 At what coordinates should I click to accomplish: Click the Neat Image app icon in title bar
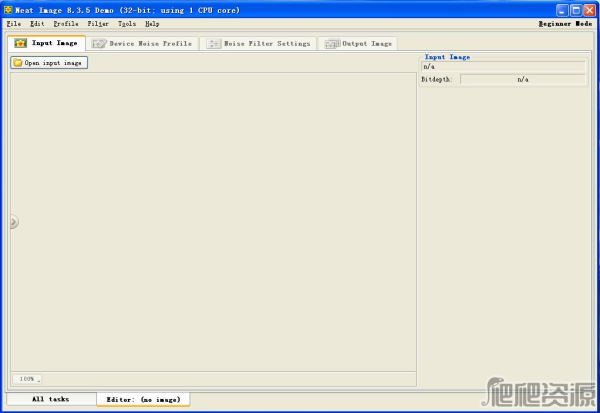point(8,9)
